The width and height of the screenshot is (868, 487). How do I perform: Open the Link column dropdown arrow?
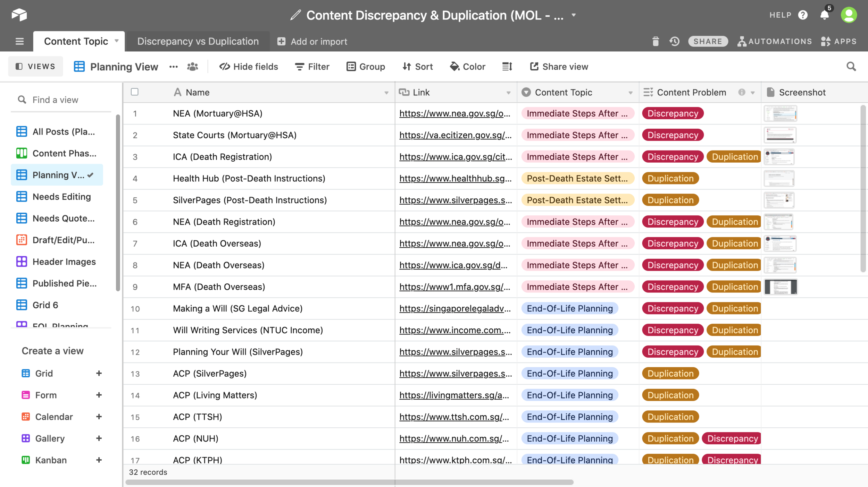508,93
